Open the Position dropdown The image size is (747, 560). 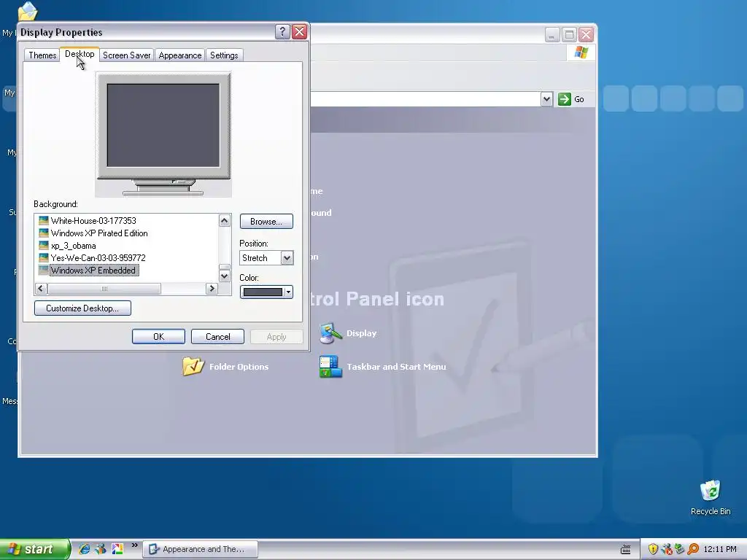click(287, 257)
